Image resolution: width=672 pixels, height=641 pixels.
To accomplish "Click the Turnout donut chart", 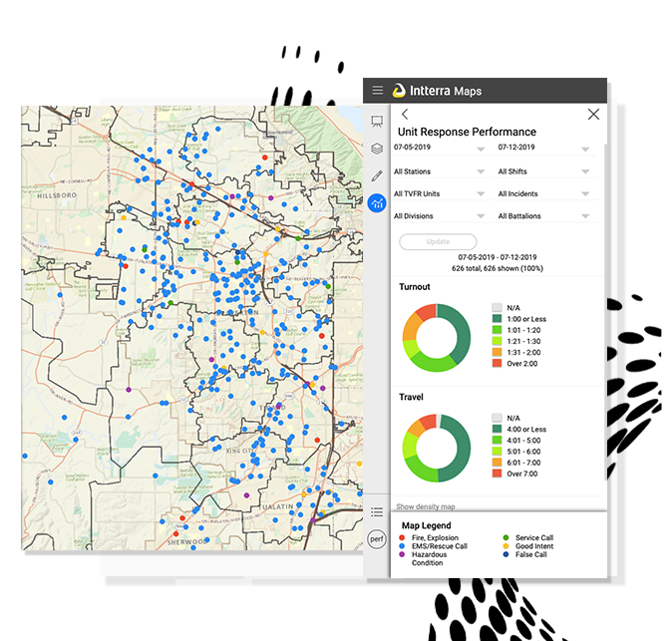I will pos(437,338).
